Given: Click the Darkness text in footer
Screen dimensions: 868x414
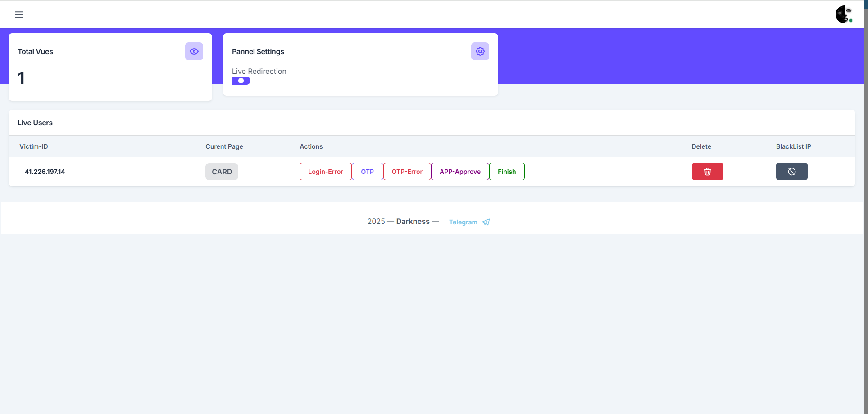Looking at the screenshot, I should click(413, 221).
